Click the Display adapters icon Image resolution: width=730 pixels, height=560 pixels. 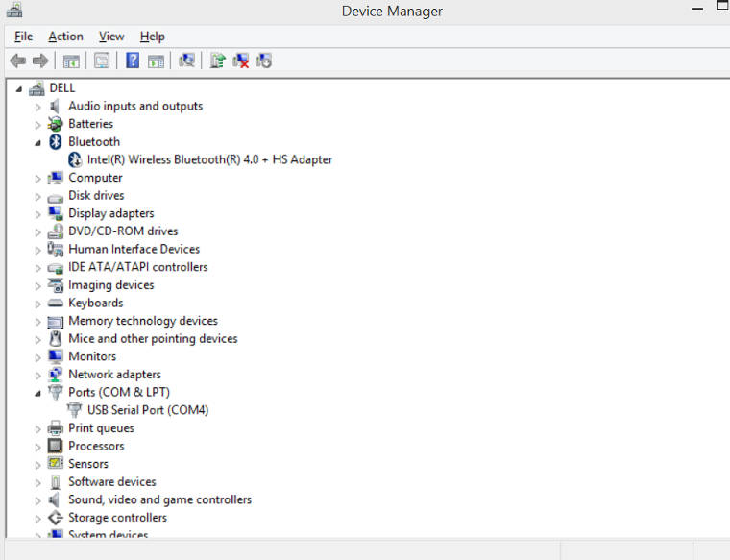pyautogui.click(x=56, y=213)
